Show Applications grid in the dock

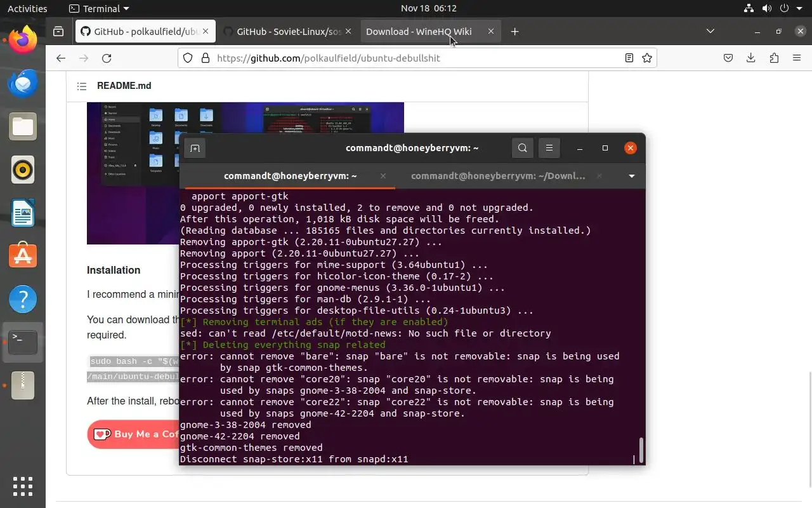(23, 486)
